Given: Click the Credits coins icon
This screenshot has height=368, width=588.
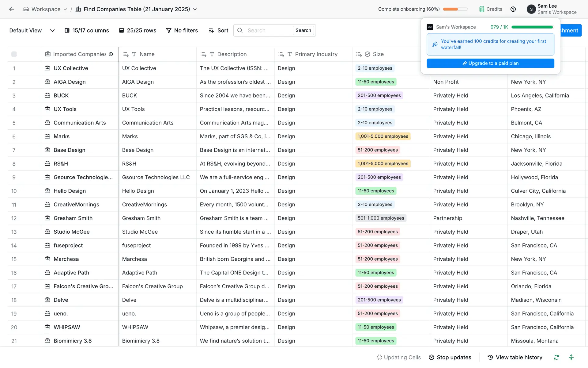Looking at the screenshot, I should click(482, 9).
